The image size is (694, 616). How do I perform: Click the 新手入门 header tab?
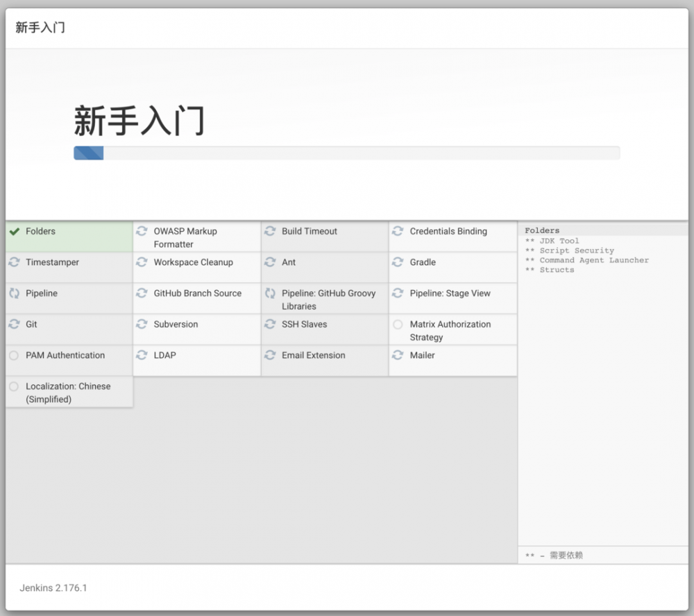(x=38, y=28)
